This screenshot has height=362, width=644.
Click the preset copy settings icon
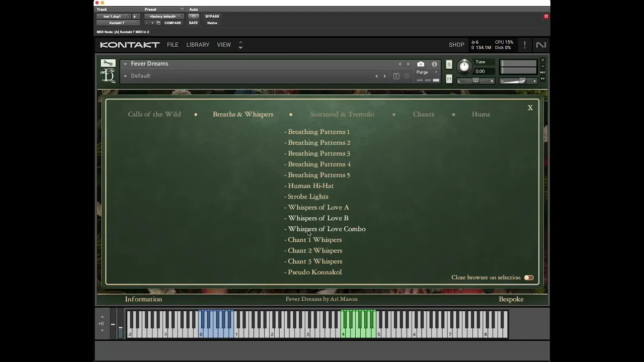(x=158, y=23)
